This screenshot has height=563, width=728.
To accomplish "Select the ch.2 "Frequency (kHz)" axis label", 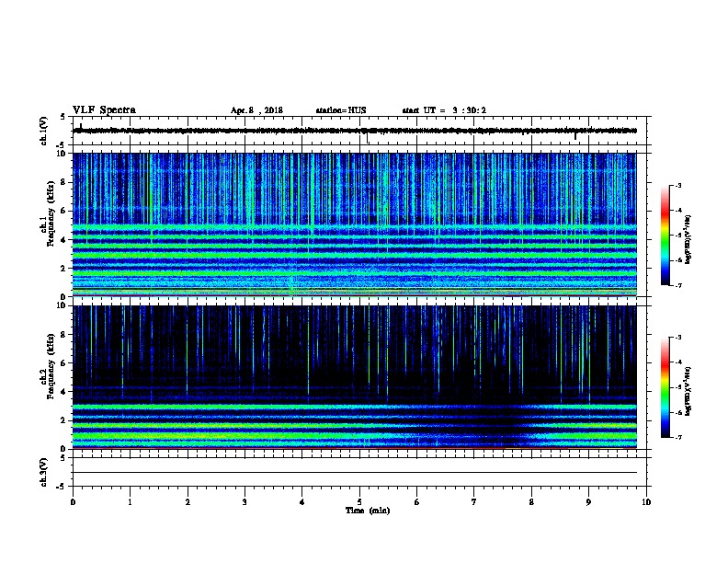I will [x=51, y=366].
